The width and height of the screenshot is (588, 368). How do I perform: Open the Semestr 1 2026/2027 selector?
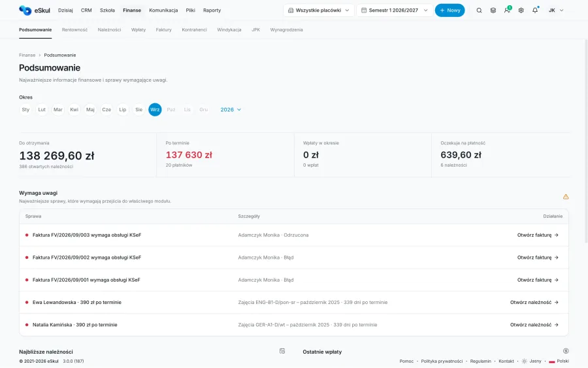coord(395,10)
